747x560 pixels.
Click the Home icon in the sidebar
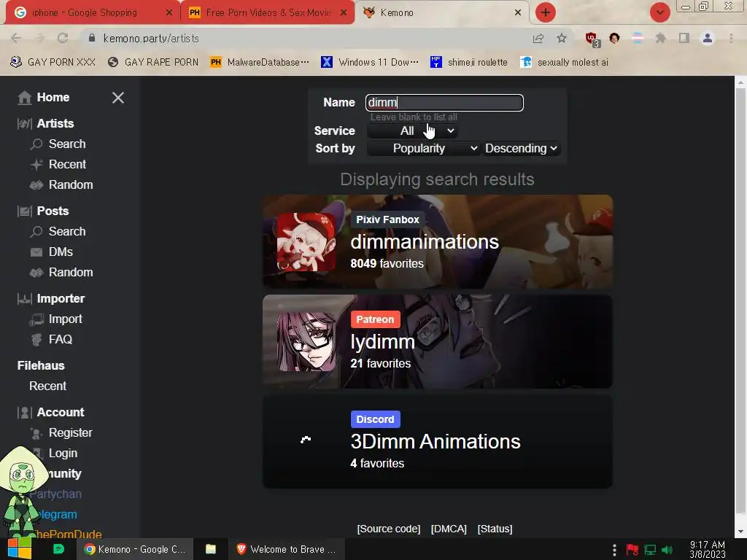pos(24,98)
